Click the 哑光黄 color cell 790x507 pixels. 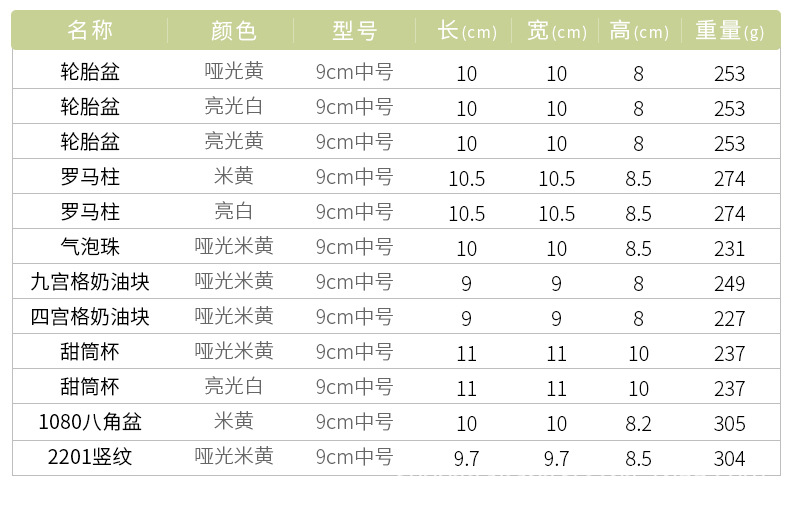coord(234,72)
